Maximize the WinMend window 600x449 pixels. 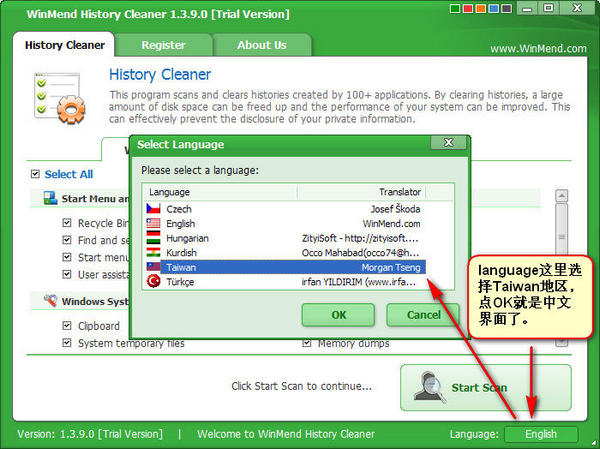548,8
